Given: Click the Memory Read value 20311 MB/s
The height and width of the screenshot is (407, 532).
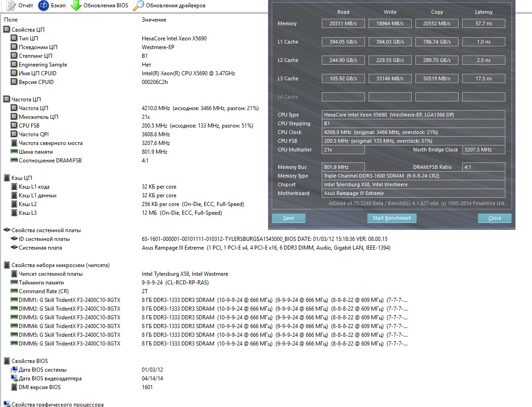Looking at the screenshot, I should [x=343, y=23].
